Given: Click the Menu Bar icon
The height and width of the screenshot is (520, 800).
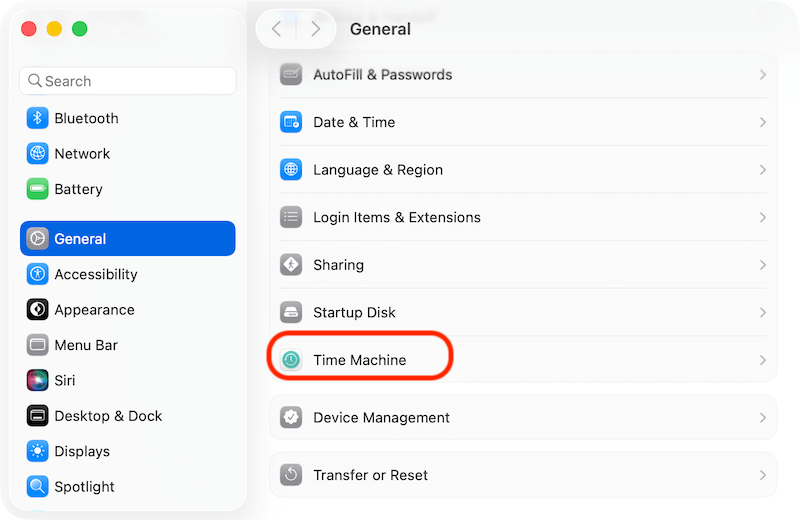Looking at the screenshot, I should pyautogui.click(x=37, y=345).
